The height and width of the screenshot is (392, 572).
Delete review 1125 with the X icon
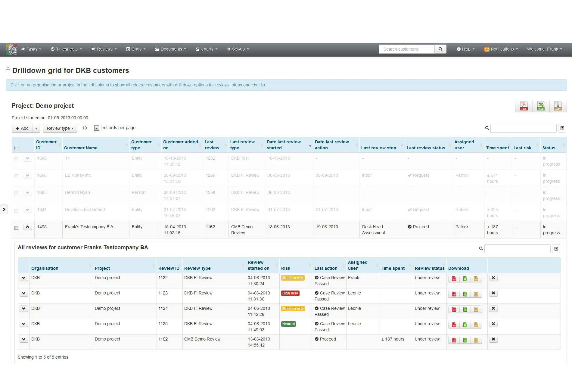click(493, 324)
